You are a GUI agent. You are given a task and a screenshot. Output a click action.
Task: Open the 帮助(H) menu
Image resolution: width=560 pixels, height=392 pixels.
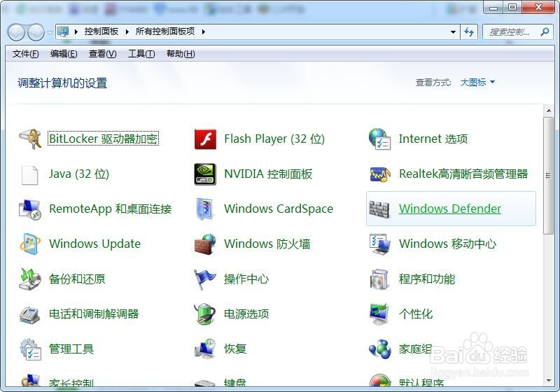pyautogui.click(x=181, y=54)
